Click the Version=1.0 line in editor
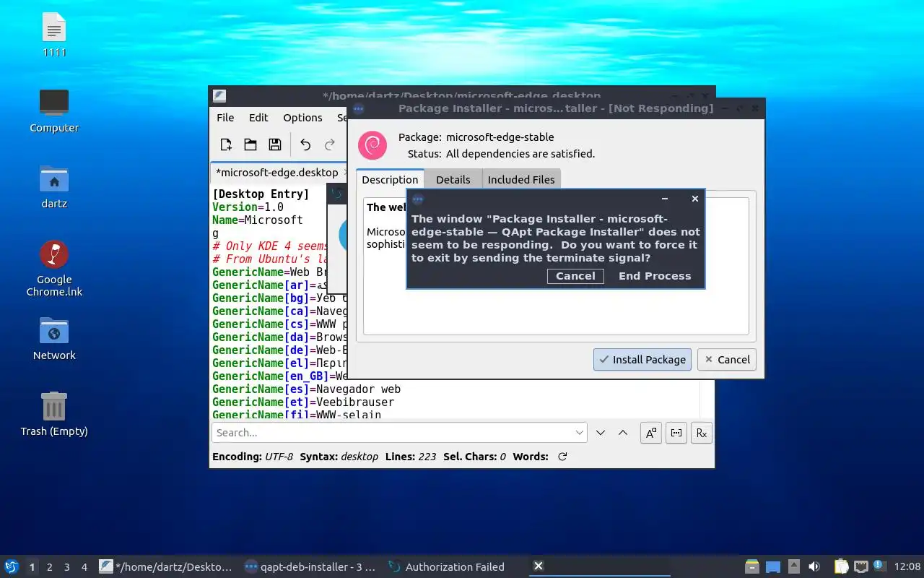924x578 pixels. pyautogui.click(x=248, y=207)
